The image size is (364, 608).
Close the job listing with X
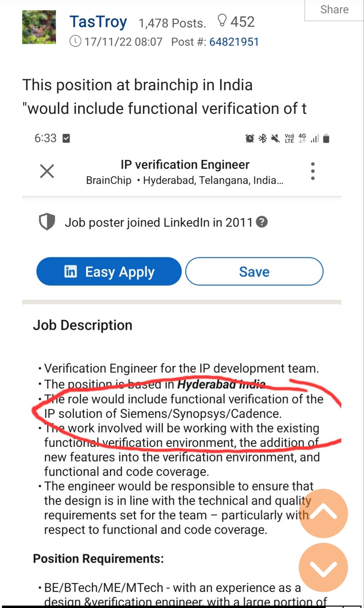click(x=47, y=171)
